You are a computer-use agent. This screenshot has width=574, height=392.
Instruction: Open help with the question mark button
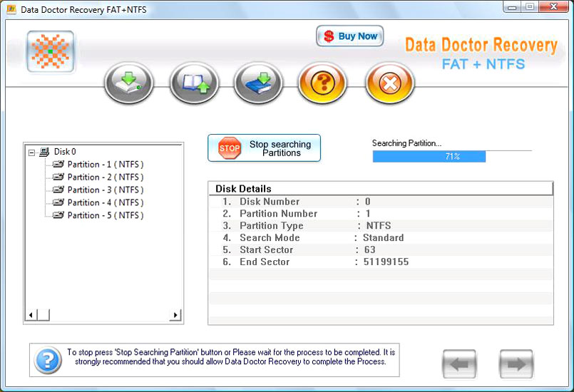point(322,83)
